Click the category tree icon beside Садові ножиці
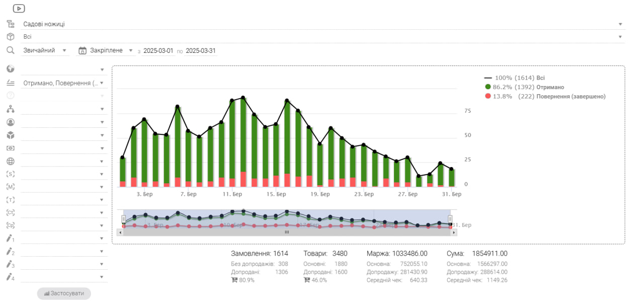 click(x=11, y=24)
